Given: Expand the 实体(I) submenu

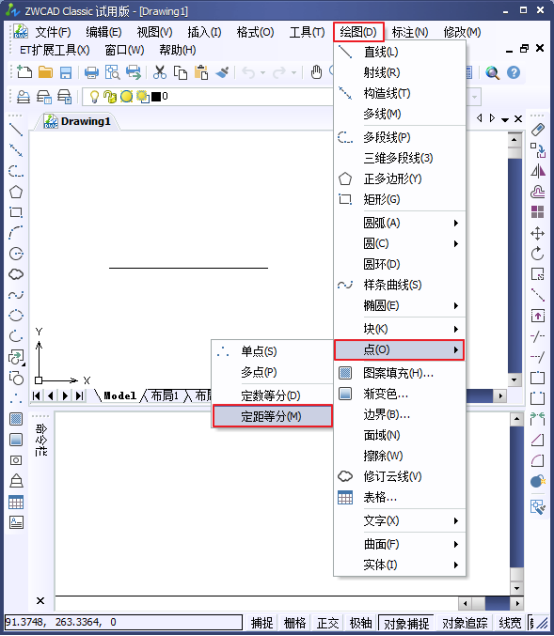Looking at the screenshot, I should (399, 565).
